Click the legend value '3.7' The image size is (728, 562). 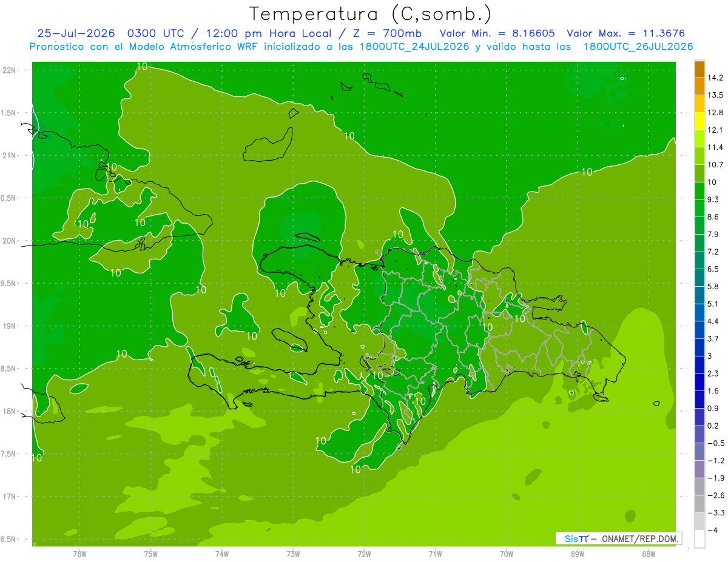click(713, 339)
